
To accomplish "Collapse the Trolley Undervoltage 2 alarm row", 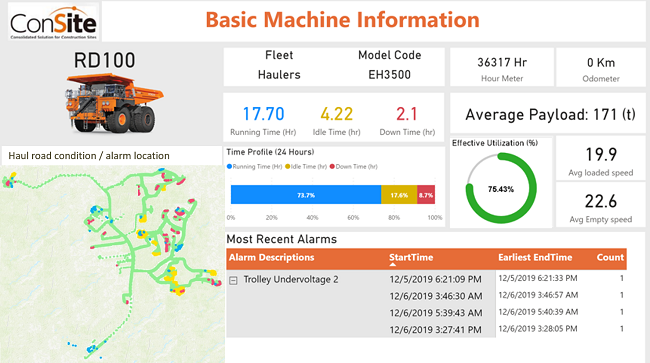I will coord(233,281).
